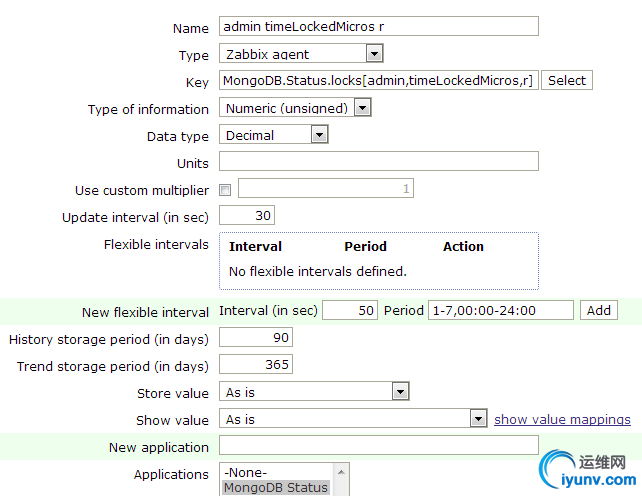Click the History storage period field
Screen dimensions: 642x496
pos(255,338)
